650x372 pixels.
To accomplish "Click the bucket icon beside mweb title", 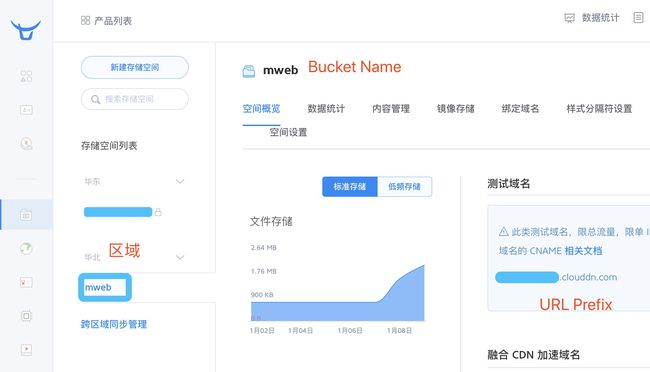I will (249, 71).
